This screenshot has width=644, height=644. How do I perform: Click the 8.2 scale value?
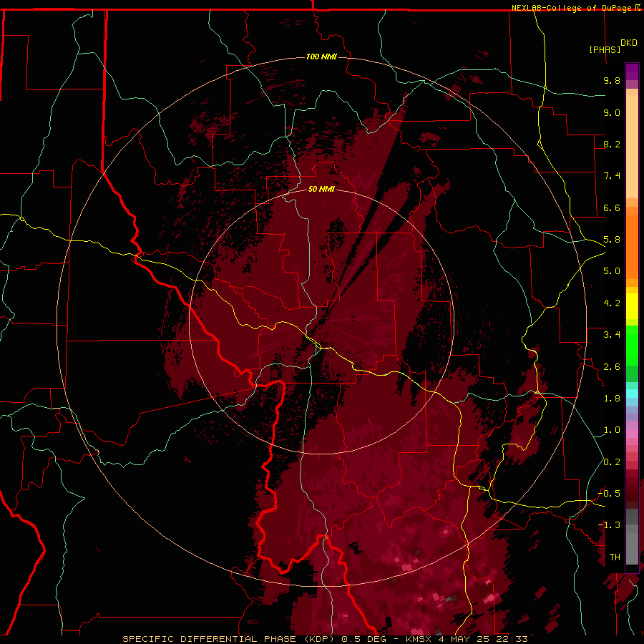(x=612, y=144)
